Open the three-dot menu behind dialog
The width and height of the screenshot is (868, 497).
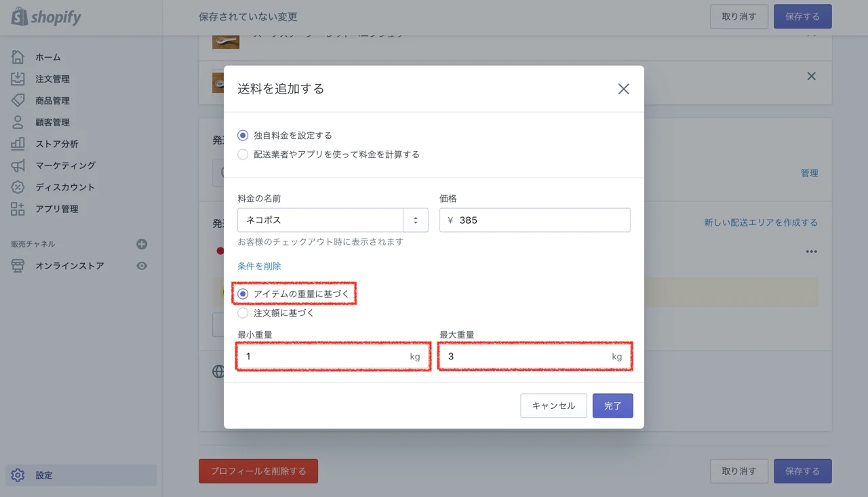coord(811,252)
